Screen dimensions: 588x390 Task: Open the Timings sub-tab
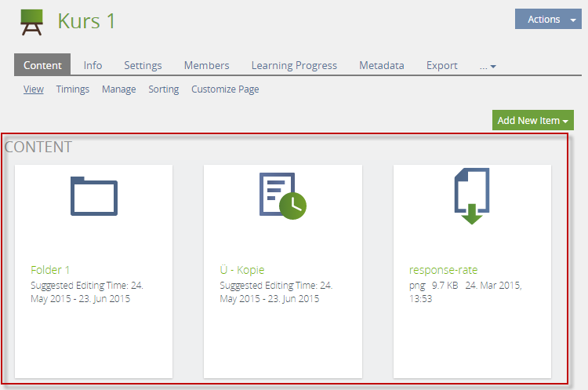click(72, 89)
